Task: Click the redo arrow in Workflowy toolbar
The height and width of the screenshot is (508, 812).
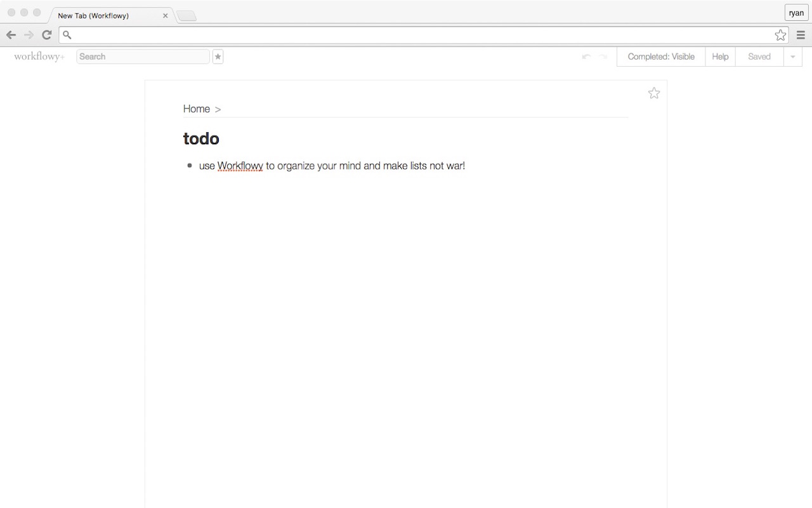Action: [603, 57]
